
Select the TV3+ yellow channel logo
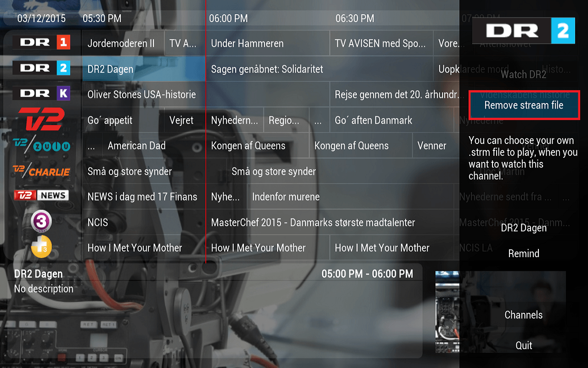[x=41, y=247]
